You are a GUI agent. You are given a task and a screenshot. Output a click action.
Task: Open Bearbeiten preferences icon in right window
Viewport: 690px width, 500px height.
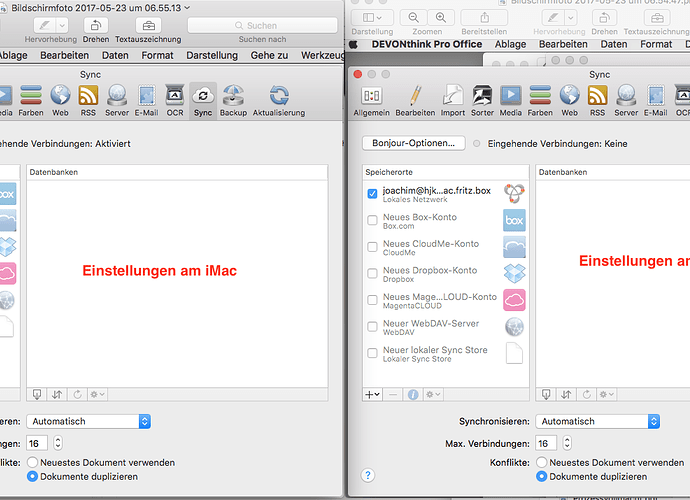tap(415, 101)
